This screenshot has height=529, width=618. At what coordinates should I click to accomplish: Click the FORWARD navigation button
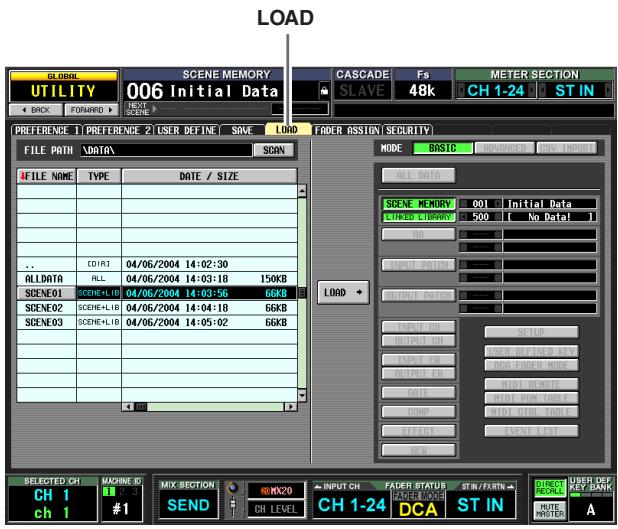(x=91, y=110)
